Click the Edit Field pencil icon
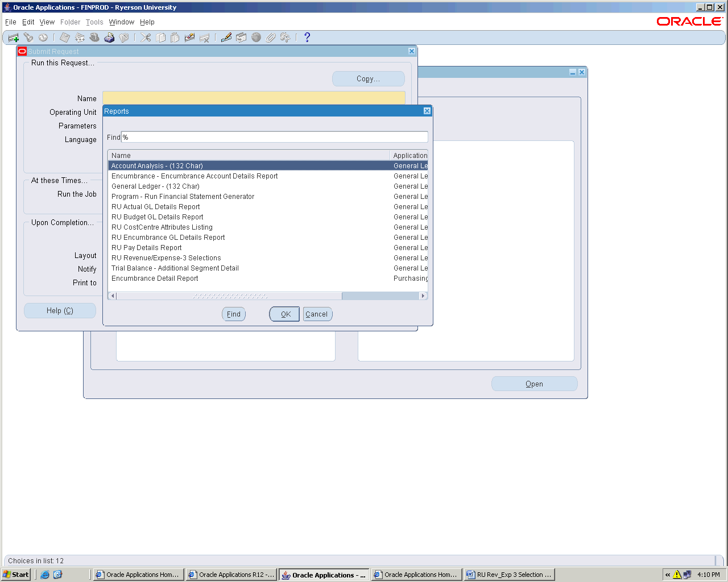This screenshot has height=582, width=728. pos(226,38)
